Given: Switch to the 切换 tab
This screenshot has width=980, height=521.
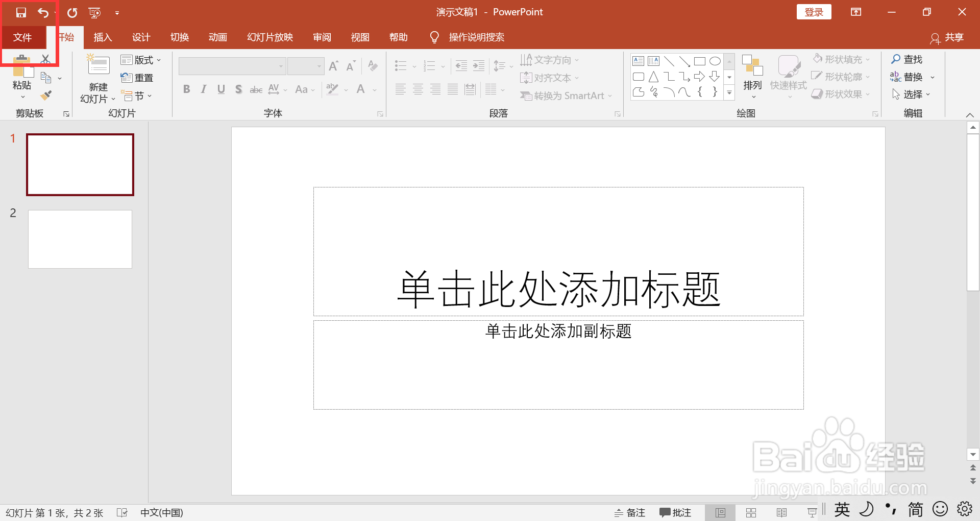Looking at the screenshot, I should (x=180, y=37).
